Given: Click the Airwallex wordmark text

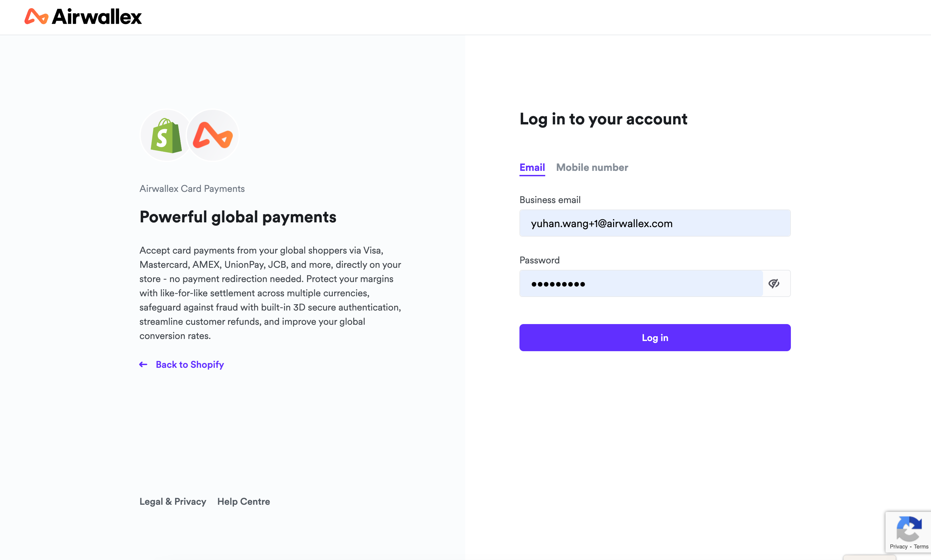Looking at the screenshot, I should click(x=97, y=17).
